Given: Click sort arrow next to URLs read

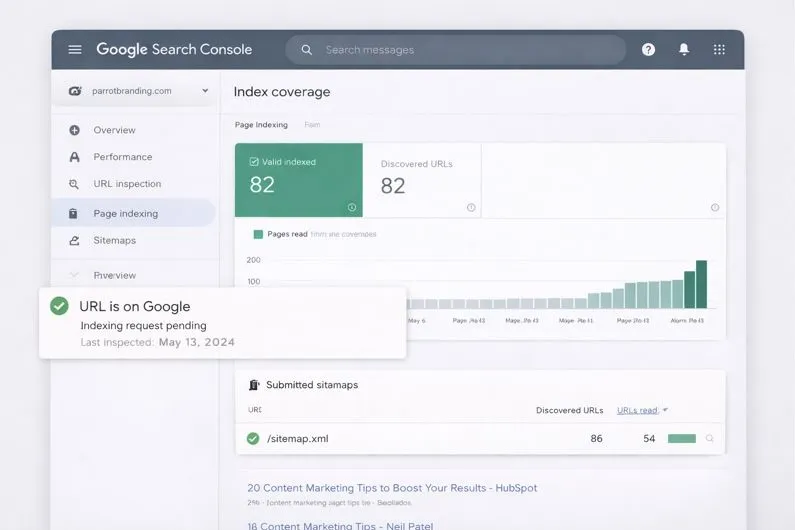Looking at the screenshot, I should pos(665,410).
